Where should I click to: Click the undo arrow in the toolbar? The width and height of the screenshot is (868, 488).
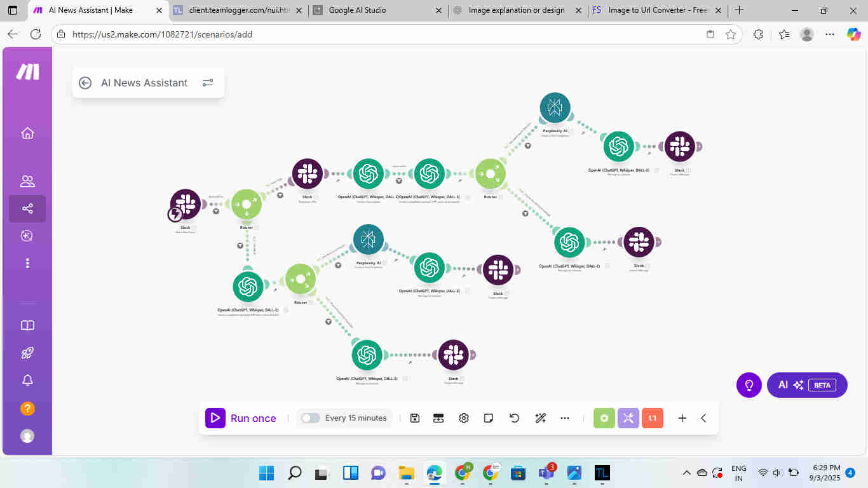pyautogui.click(x=515, y=418)
